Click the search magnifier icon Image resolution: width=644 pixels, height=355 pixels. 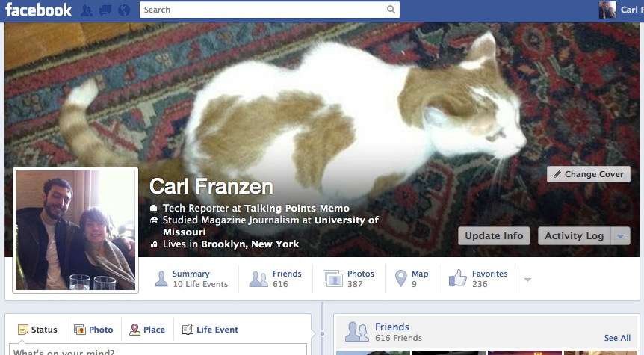click(x=391, y=10)
